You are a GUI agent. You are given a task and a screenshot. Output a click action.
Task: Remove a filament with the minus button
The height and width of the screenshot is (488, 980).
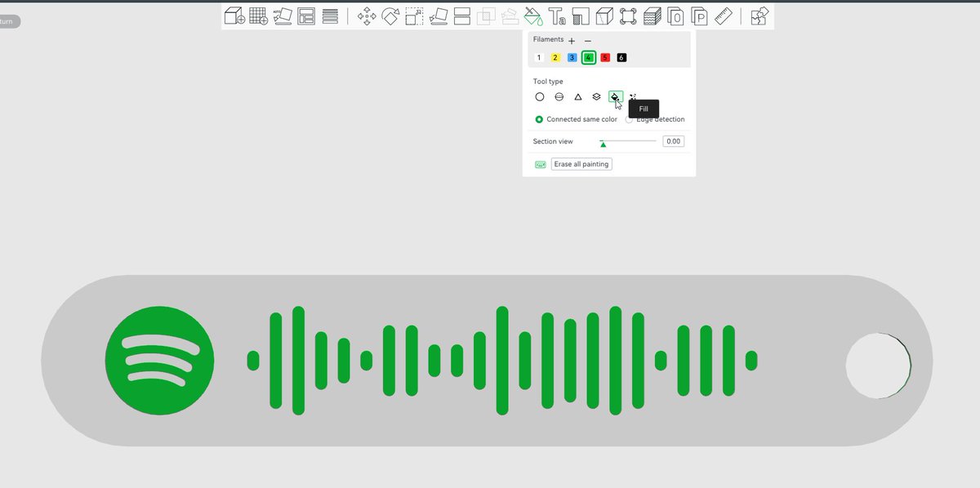(x=588, y=41)
